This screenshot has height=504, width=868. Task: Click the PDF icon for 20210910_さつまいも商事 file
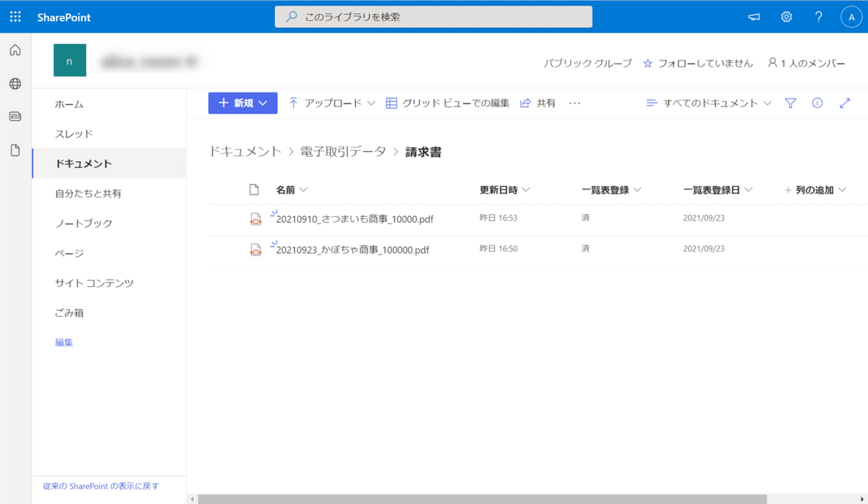point(256,218)
